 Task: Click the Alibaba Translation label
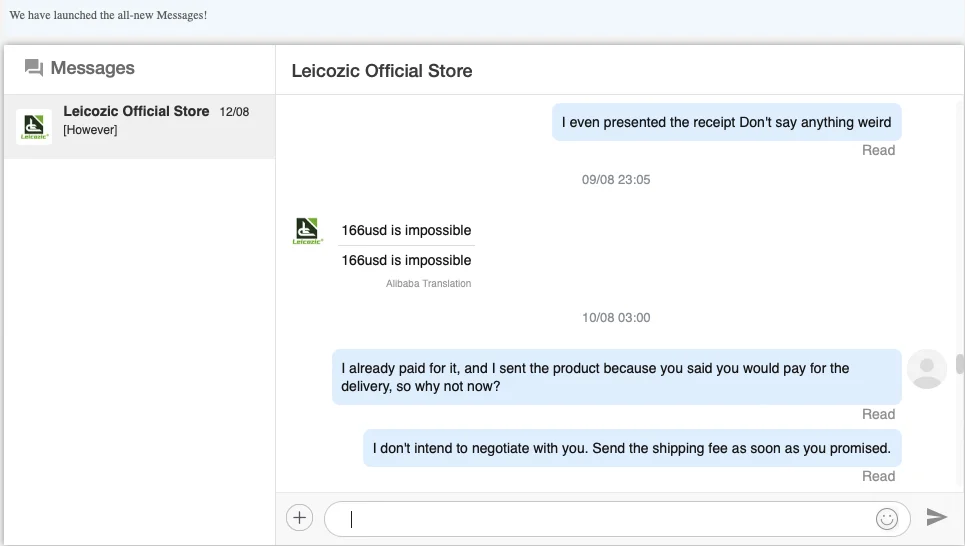pyautogui.click(x=428, y=284)
